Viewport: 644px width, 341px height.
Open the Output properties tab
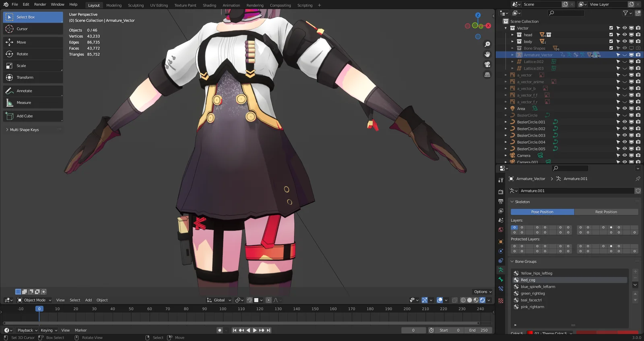(x=501, y=201)
